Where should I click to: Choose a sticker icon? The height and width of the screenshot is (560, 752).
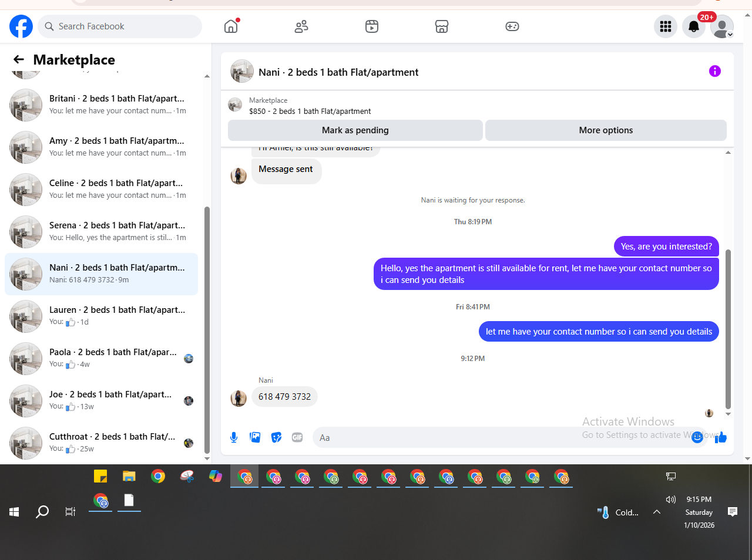[276, 437]
